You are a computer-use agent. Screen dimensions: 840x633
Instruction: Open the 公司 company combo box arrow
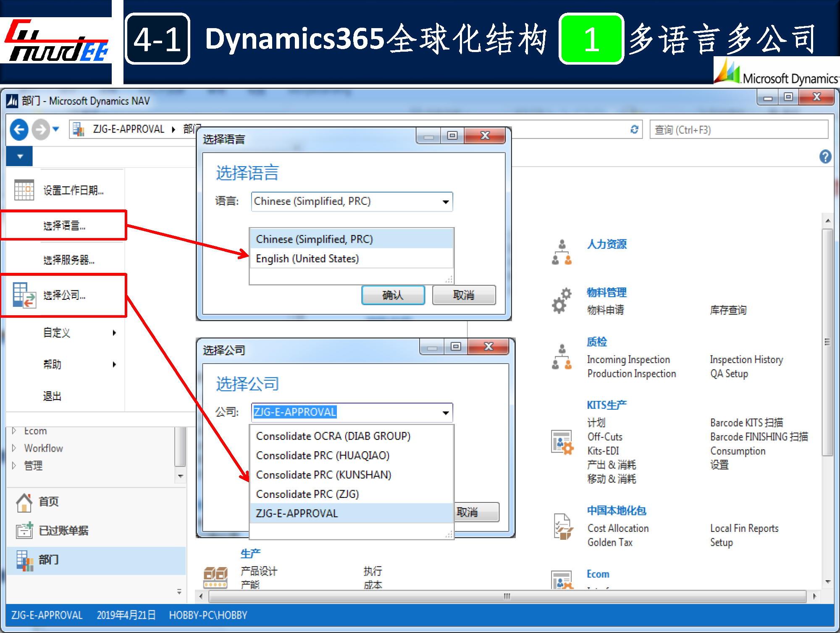click(x=446, y=413)
